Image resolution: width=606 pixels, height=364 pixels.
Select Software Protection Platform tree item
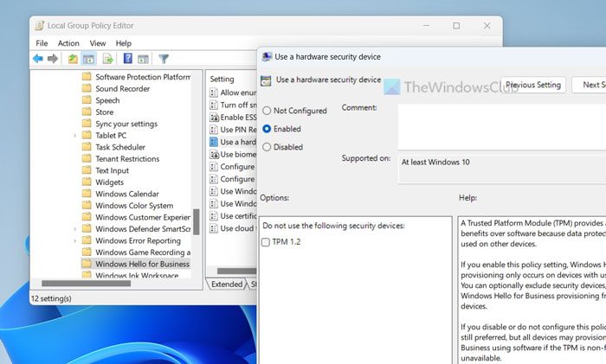(x=143, y=77)
